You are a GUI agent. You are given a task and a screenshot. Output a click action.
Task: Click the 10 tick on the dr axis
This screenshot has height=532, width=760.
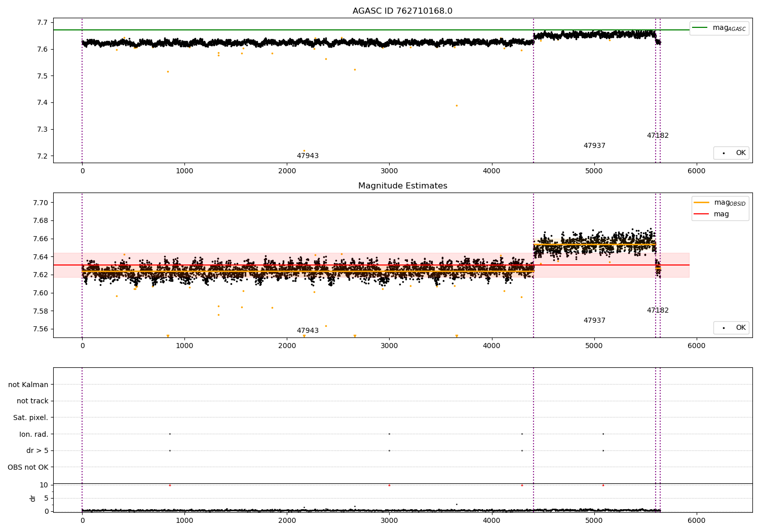(x=44, y=485)
